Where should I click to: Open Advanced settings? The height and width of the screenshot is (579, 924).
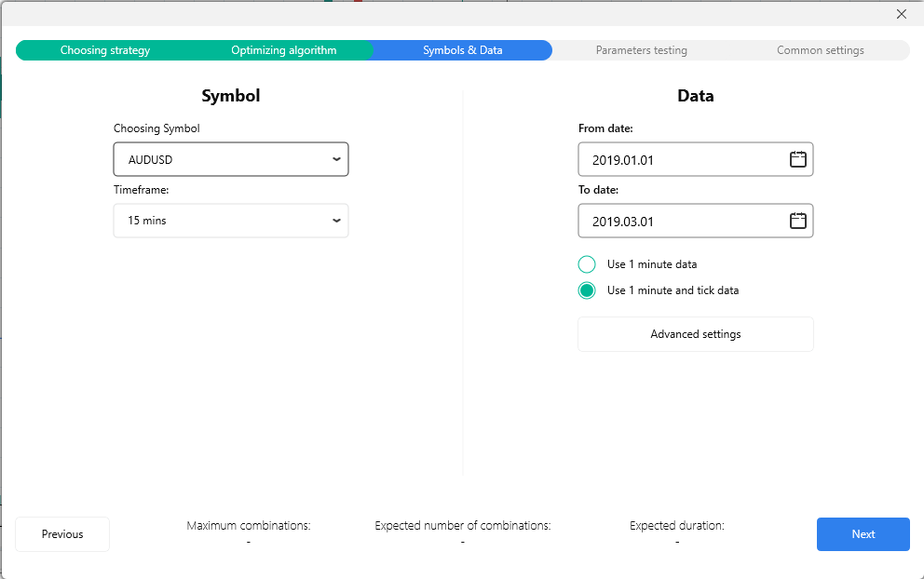tap(695, 334)
